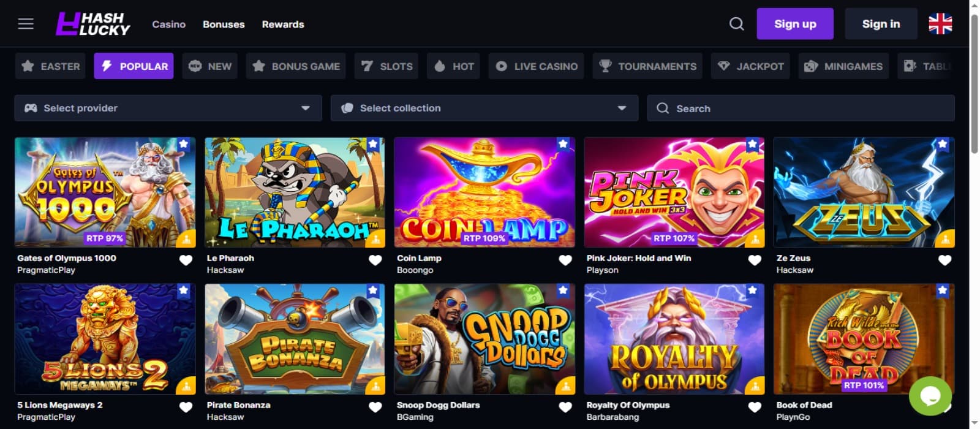The width and height of the screenshot is (980, 429).
Task: Click yellow corner badge on Snoop Dogg Dollars
Action: [x=566, y=386]
